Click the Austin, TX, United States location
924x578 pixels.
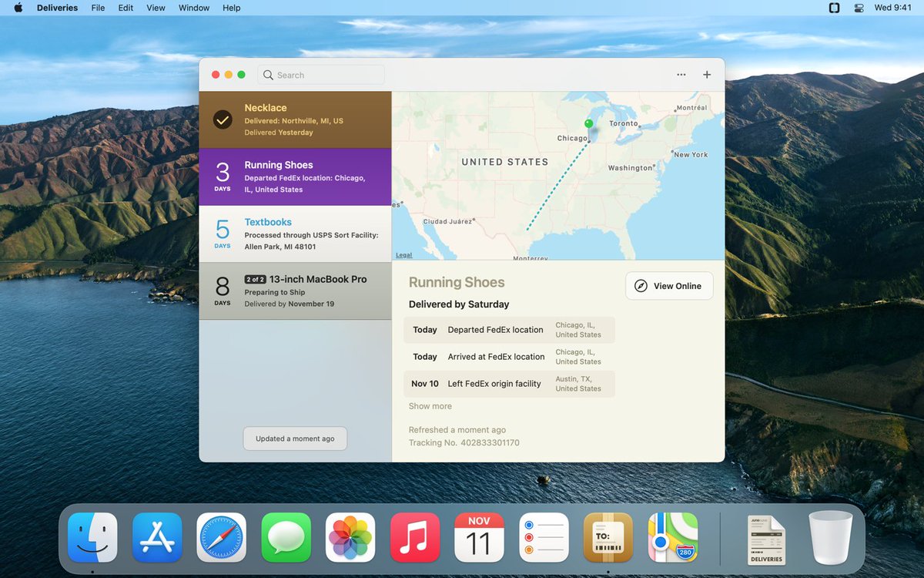pyautogui.click(x=578, y=384)
